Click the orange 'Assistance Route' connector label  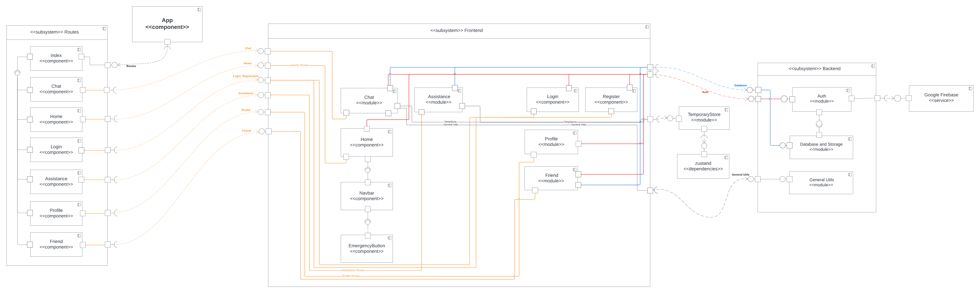click(353, 271)
